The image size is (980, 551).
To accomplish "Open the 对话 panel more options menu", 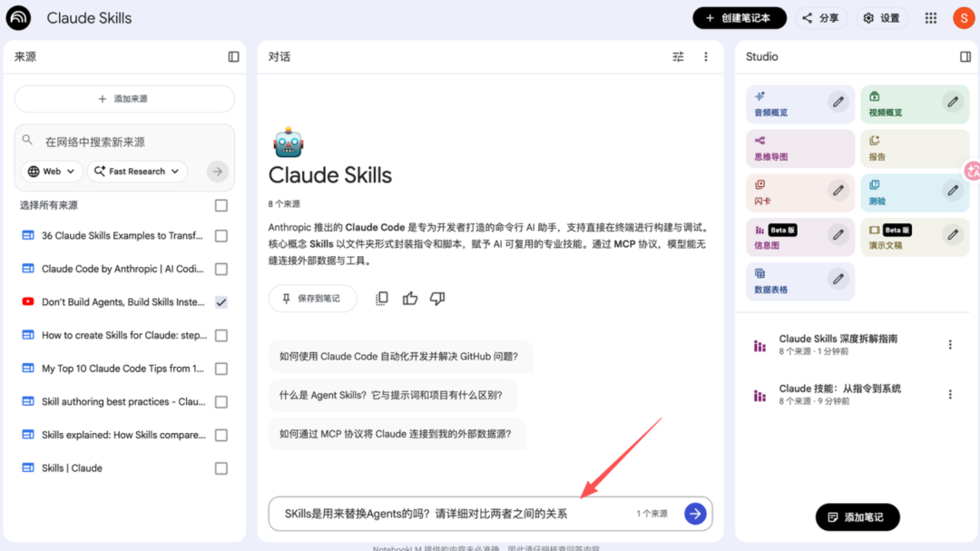I will [x=706, y=57].
